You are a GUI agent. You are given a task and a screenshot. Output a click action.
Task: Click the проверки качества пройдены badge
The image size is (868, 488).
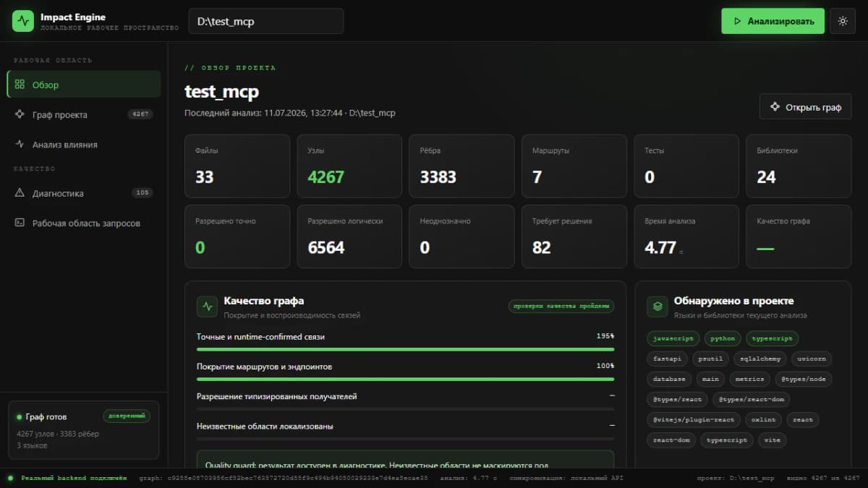pos(561,306)
